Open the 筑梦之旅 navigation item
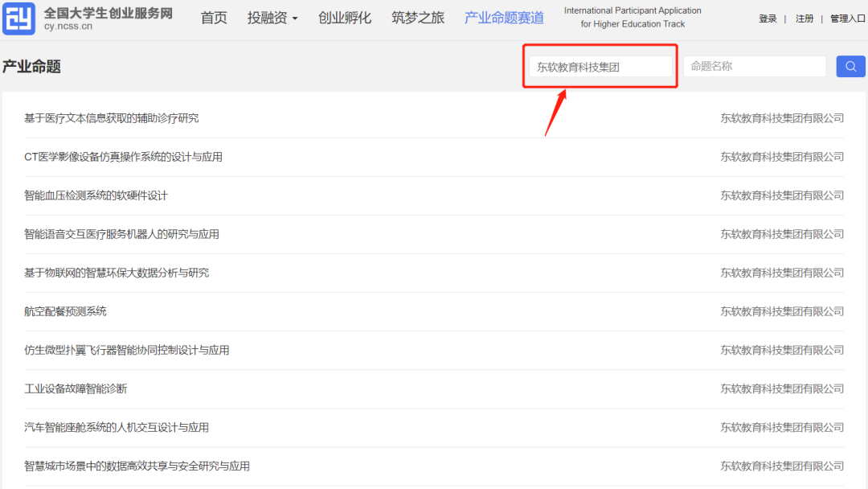This screenshot has width=868, height=489. pyautogui.click(x=417, y=18)
